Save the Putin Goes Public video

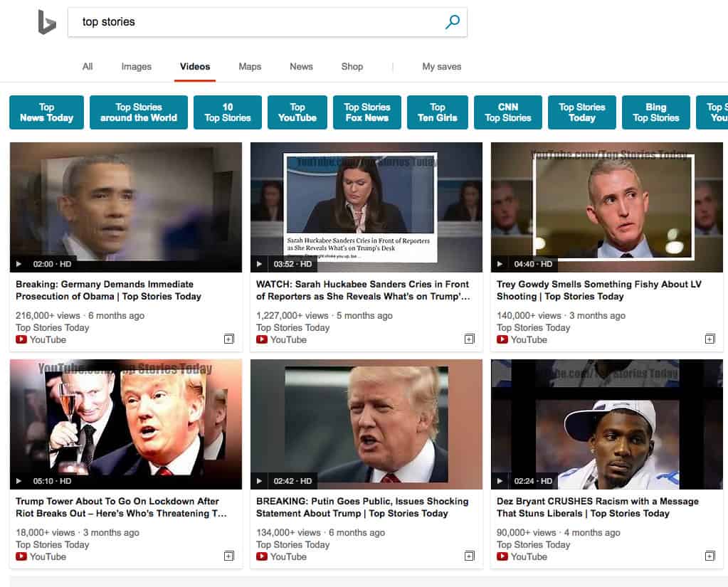tap(470, 556)
